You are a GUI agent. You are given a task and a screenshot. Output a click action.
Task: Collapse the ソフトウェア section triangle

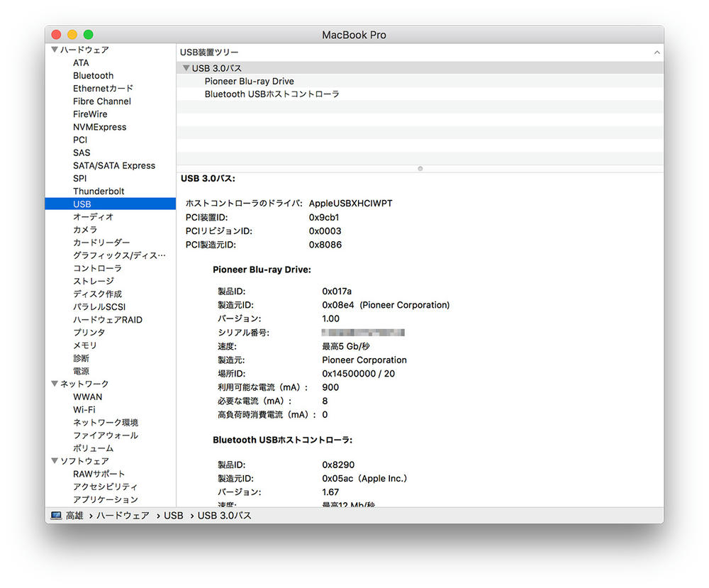55,460
